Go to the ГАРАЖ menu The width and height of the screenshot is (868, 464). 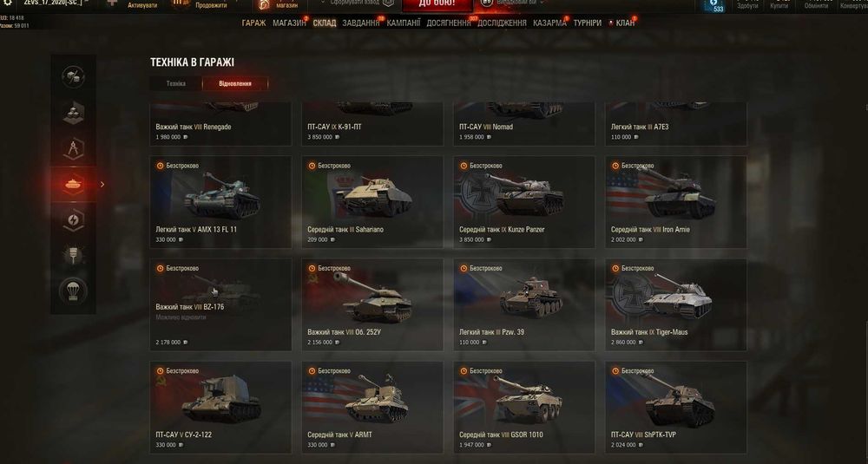253,23
